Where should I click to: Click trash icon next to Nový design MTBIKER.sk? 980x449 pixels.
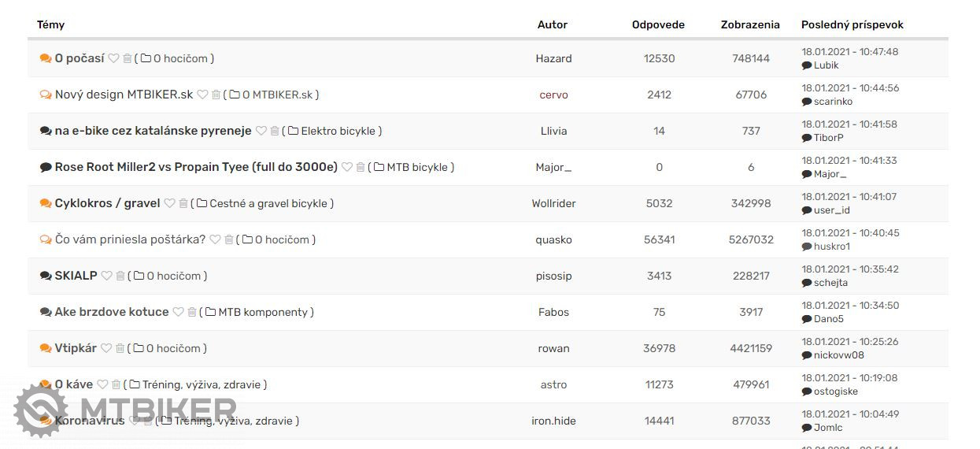click(216, 95)
